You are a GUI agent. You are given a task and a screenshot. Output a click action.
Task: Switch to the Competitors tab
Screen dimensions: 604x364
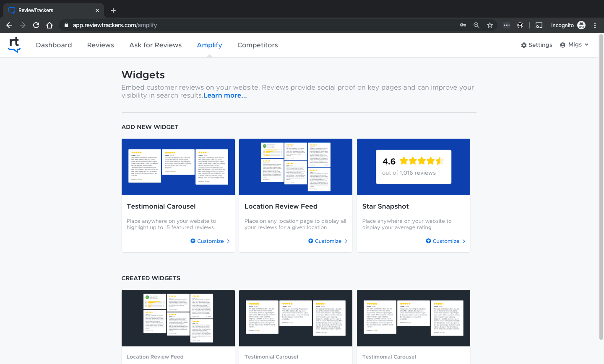[258, 45]
